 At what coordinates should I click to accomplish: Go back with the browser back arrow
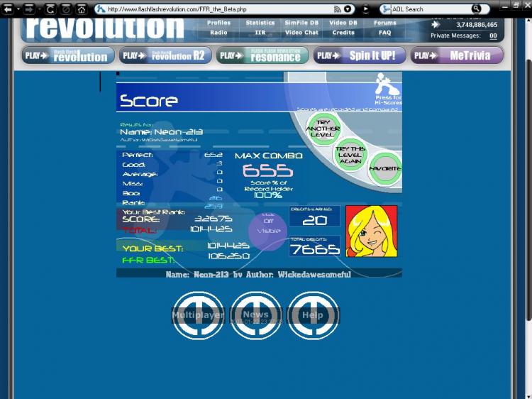tap(8, 9)
